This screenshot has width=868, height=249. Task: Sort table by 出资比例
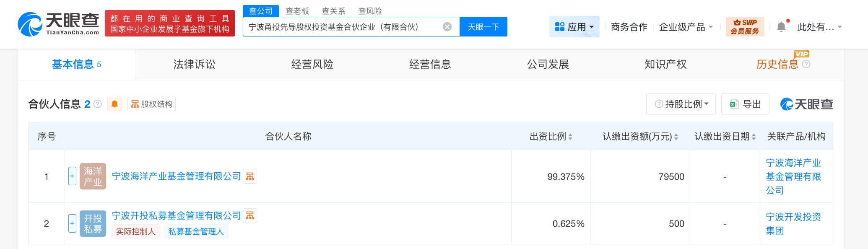[x=570, y=137]
